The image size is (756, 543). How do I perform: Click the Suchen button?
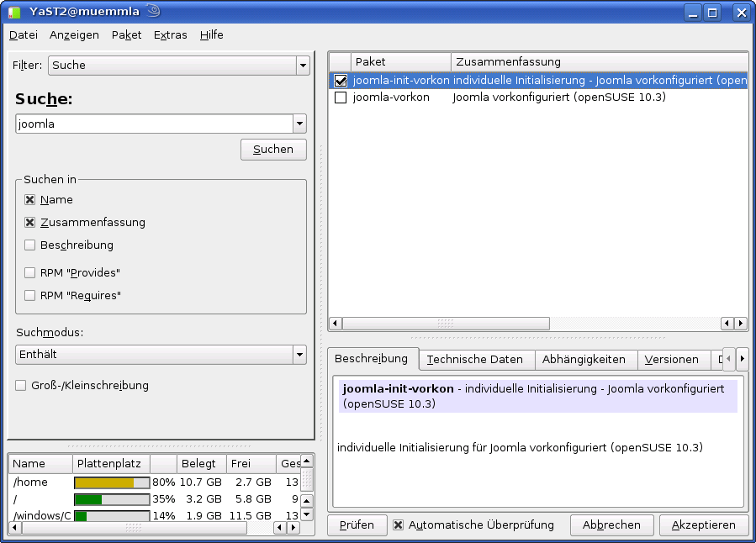(x=273, y=150)
